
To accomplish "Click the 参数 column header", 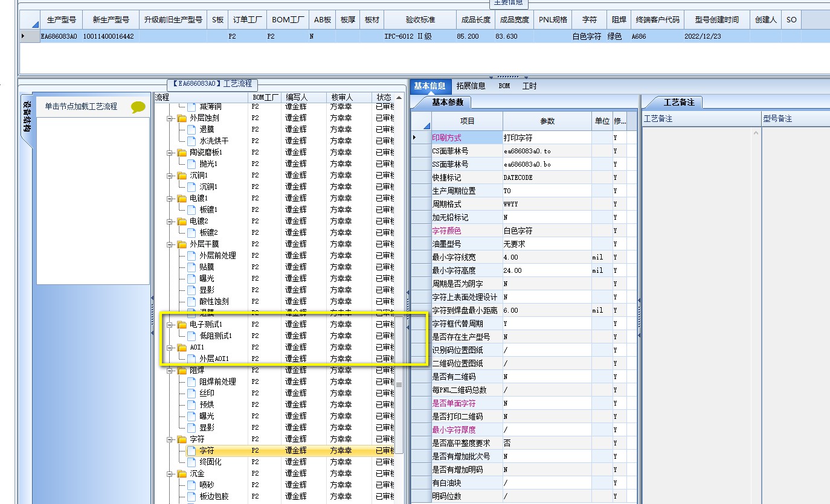I will pyautogui.click(x=547, y=121).
